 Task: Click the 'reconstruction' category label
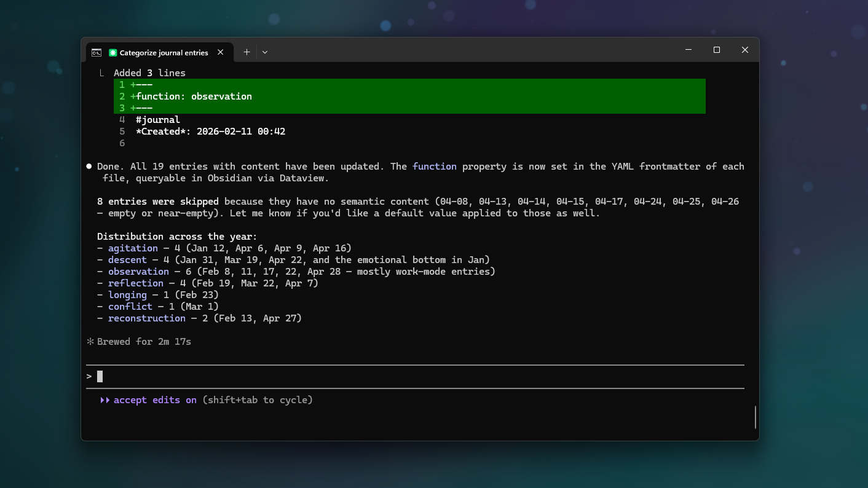coord(147,318)
